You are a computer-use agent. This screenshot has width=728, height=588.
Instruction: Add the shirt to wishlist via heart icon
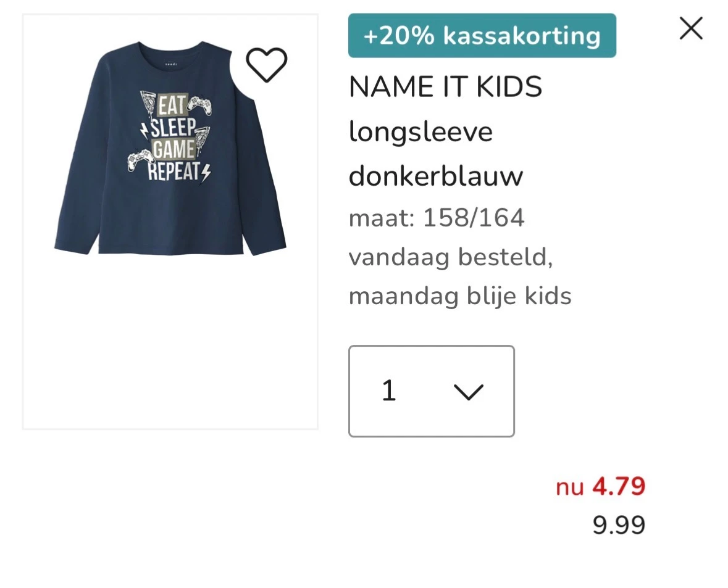click(266, 65)
